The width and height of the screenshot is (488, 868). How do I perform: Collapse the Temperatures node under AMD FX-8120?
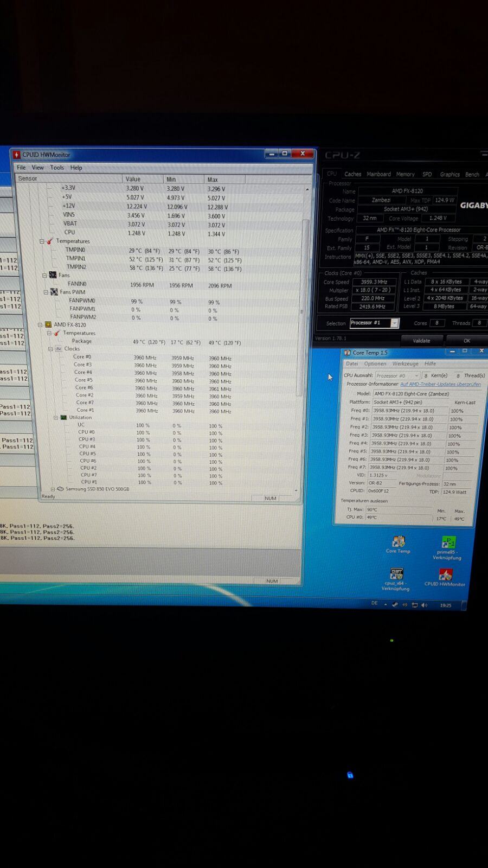click(49, 333)
